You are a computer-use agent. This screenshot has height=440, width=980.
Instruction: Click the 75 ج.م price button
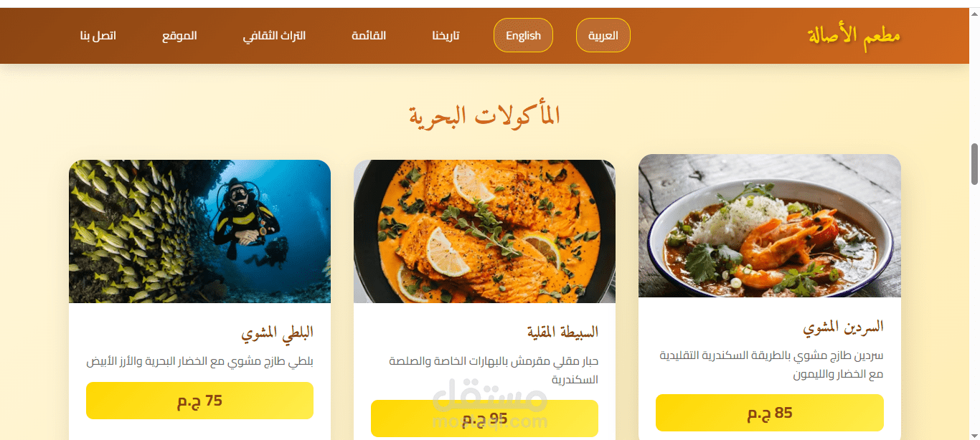tap(199, 401)
